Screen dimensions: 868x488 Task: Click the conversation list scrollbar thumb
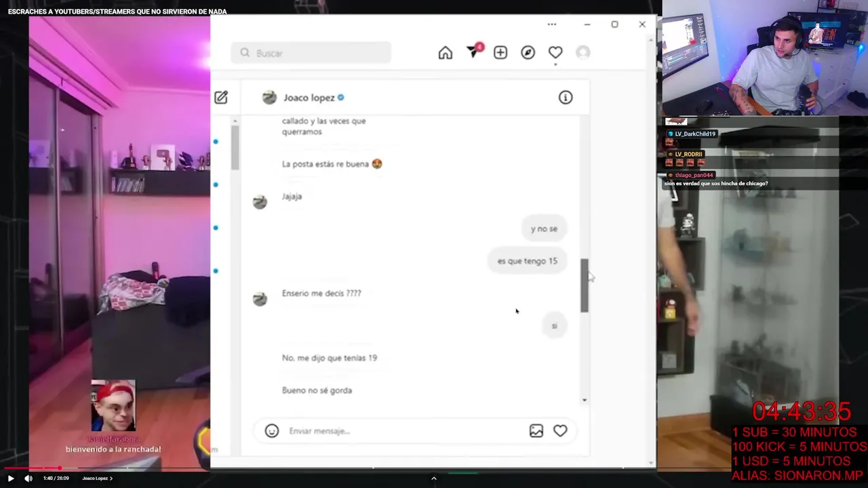click(235, 148)
